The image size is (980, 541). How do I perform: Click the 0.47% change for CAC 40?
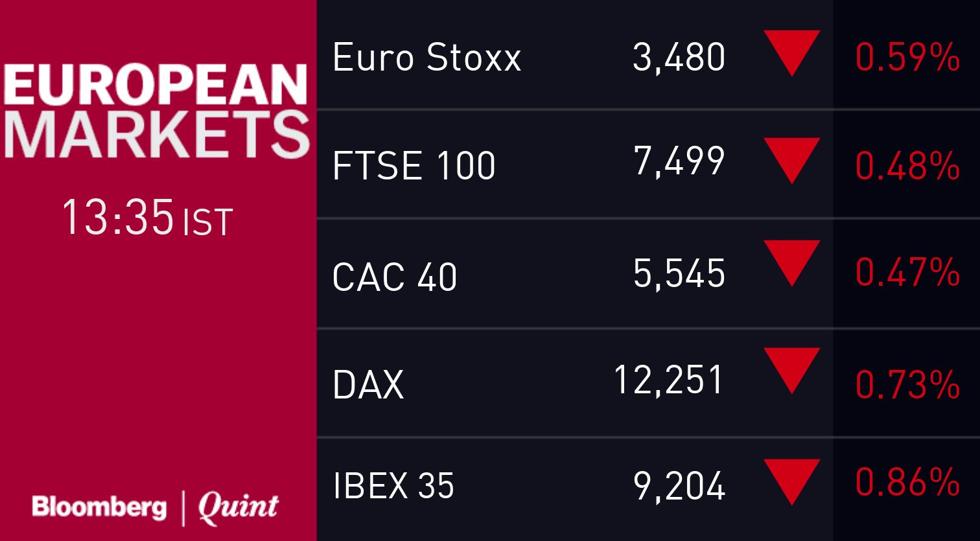coord(907,272)
